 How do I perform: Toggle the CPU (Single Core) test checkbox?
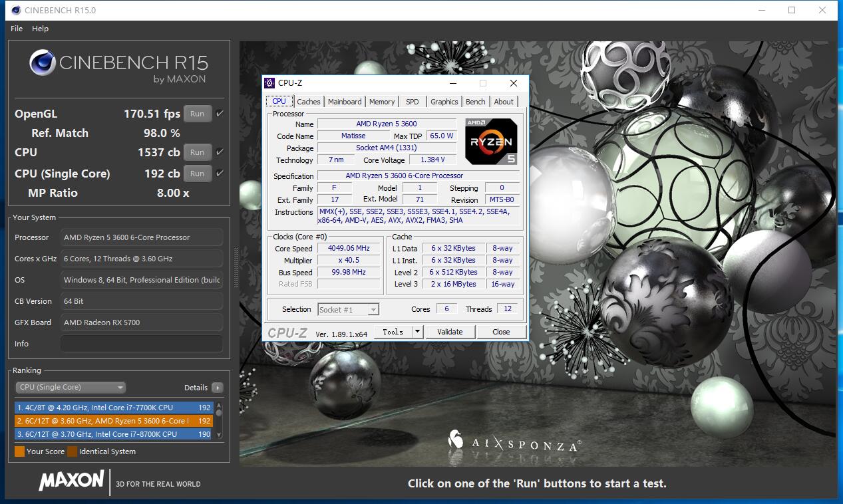(220, 174)
